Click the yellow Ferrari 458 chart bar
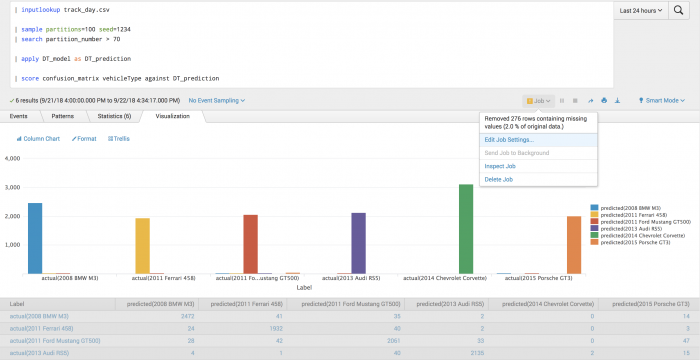The image size is (700, 360). (142, 246)
